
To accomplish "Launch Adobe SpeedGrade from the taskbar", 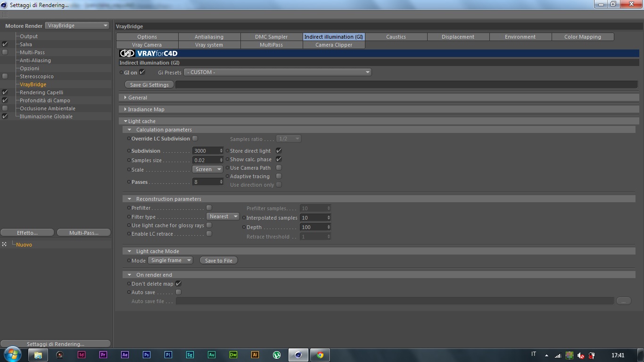I will (190, 355).
